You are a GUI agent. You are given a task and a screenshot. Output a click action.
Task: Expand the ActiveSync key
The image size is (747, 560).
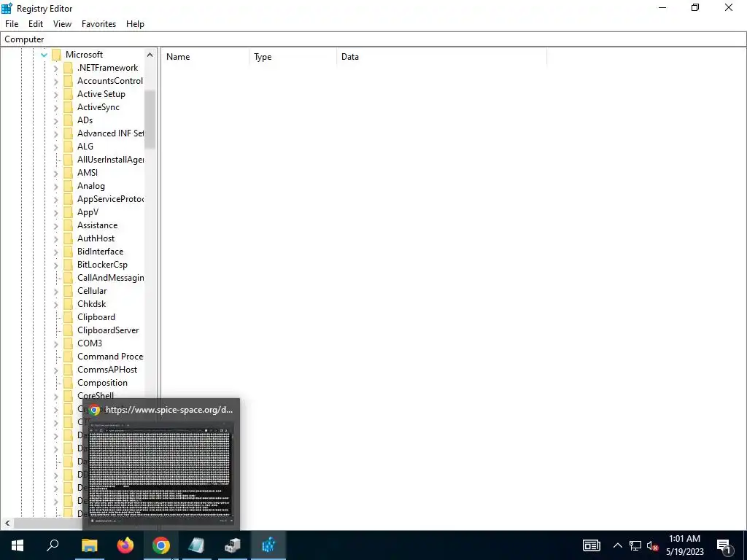point(55,108)
